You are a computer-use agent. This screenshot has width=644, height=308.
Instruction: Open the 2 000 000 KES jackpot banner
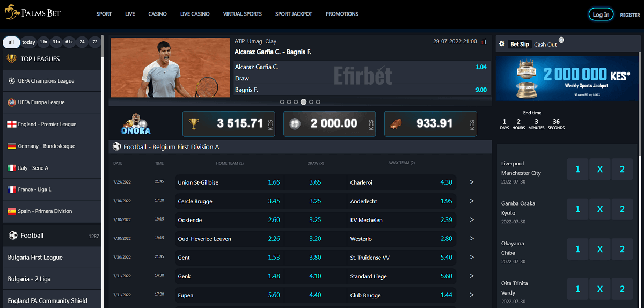(x=567, y=78)
